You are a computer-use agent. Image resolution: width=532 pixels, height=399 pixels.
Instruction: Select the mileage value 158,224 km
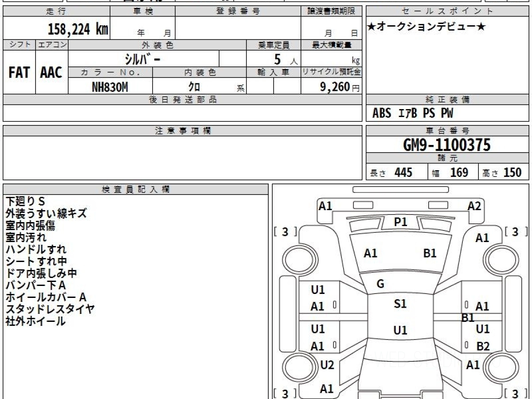[78, 29]
